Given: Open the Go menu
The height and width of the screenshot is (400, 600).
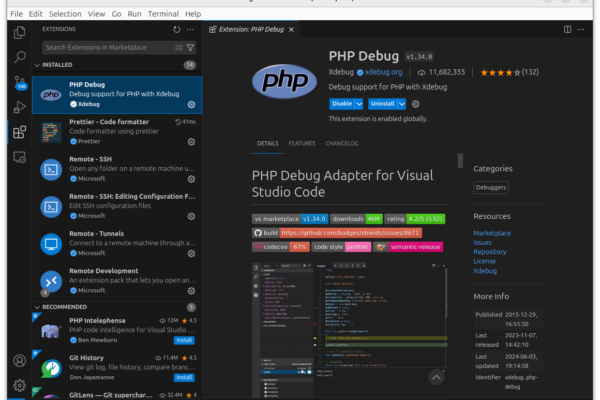Looking at the screenshot, I should coord(116,14).
